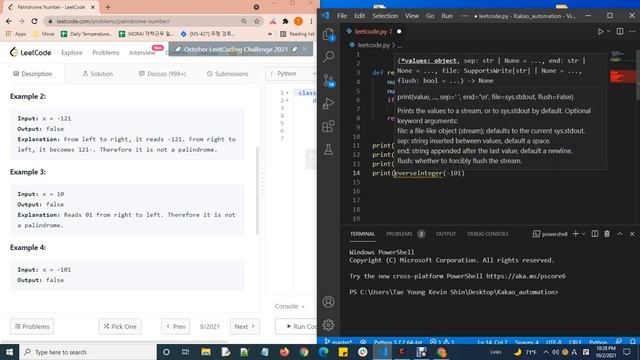Expand the LeetCode Console dropdown
This screenshot has height=360, width=640.
[x=289, y=306]
